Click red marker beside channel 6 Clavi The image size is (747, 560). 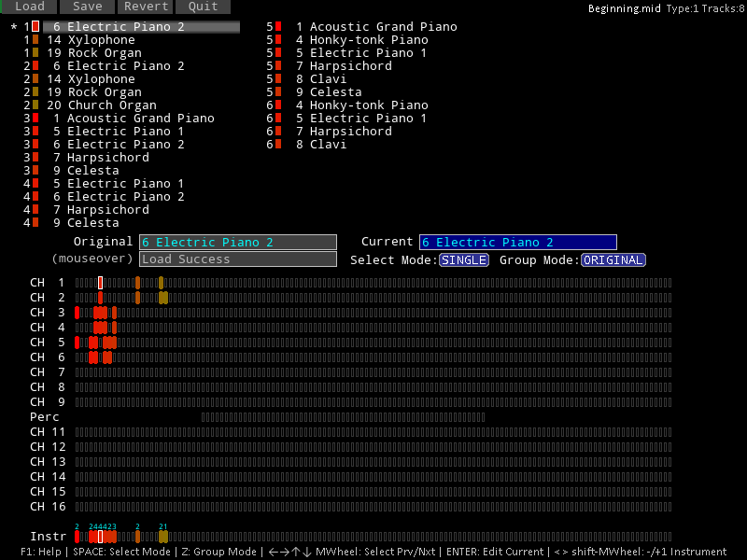coord(278,145)
